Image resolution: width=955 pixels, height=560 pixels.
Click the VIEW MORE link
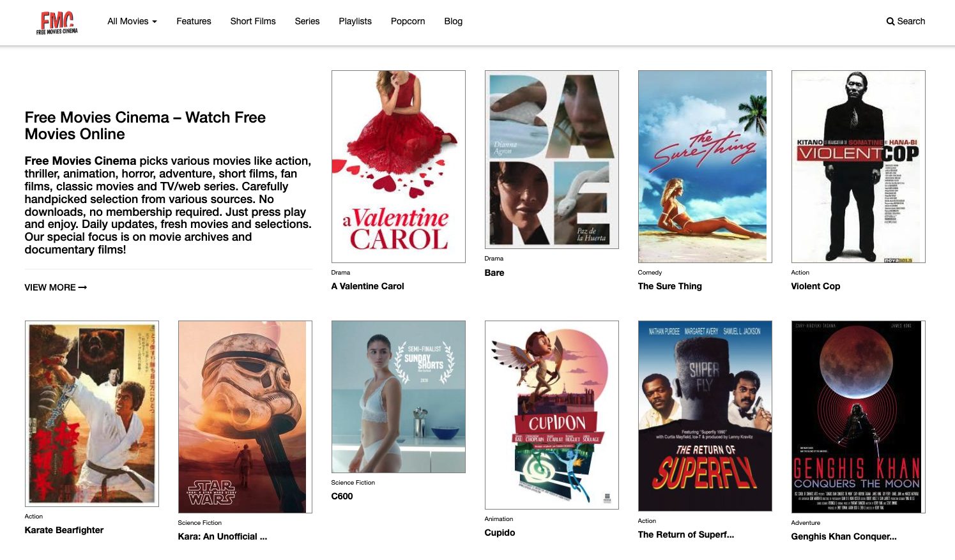50,287
